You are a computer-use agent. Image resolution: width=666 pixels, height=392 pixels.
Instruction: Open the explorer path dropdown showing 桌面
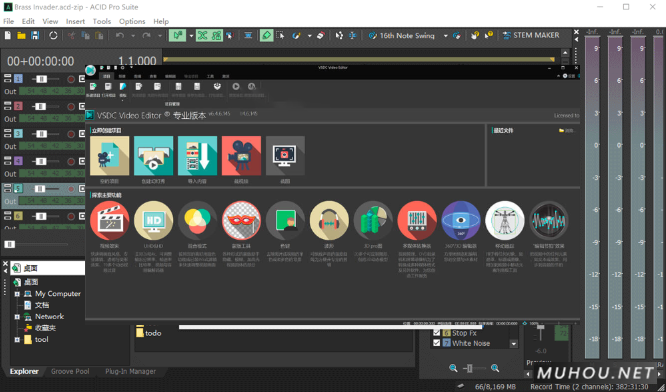click(x=48, y=268)
